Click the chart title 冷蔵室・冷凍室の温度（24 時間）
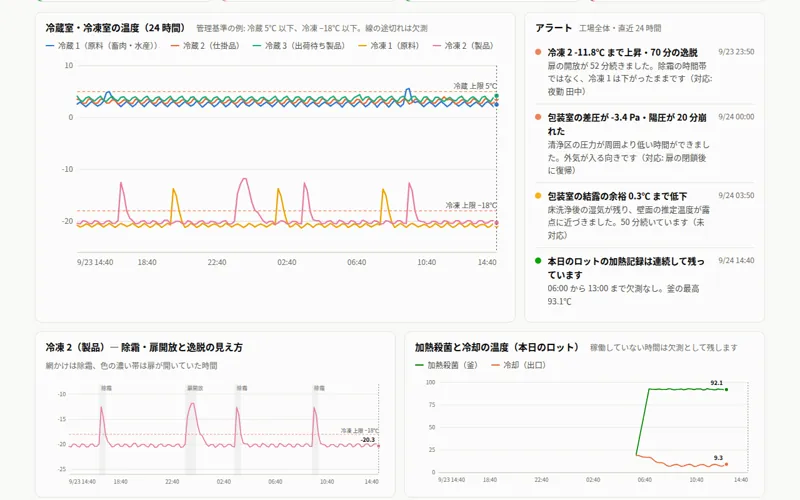Image resolution: width=800 pixels, height=500 pixels. pos(115,28)
